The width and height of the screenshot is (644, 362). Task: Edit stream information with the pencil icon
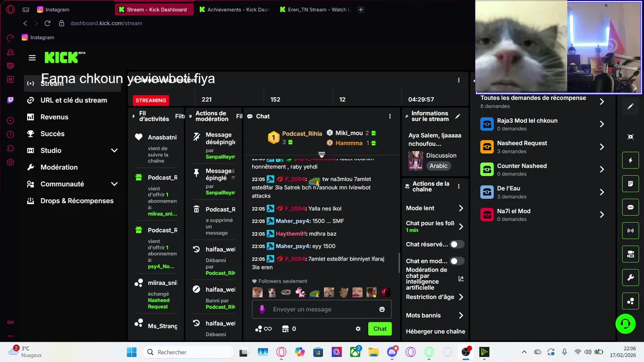tap(457, 116)
